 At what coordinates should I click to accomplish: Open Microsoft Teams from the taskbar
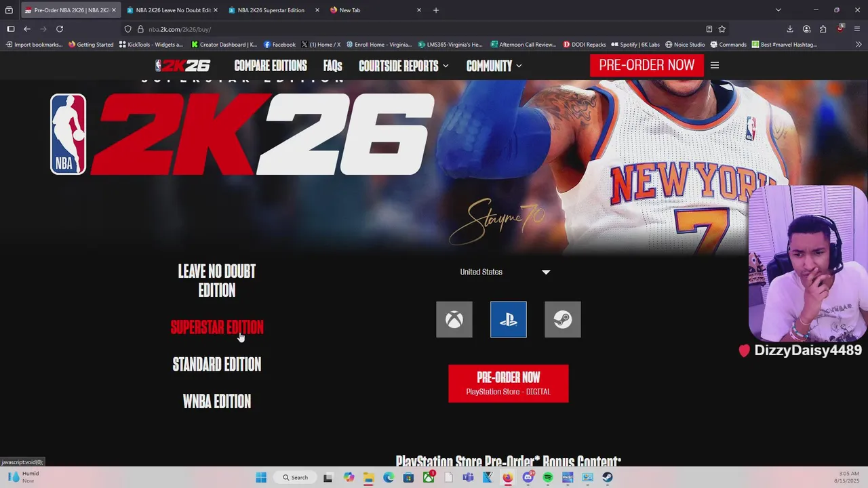click(x=468, y=477)
